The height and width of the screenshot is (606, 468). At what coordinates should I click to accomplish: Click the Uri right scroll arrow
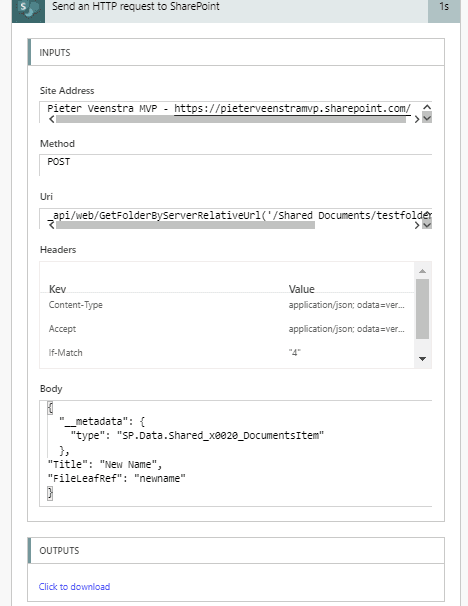point(417,225)
